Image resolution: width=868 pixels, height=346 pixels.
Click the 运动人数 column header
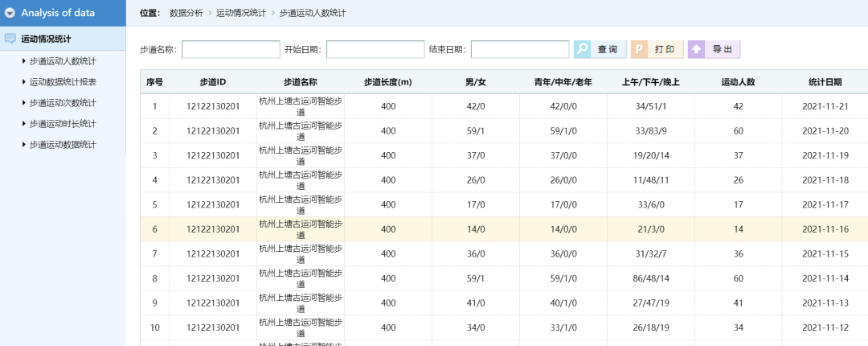click(739, 82)
